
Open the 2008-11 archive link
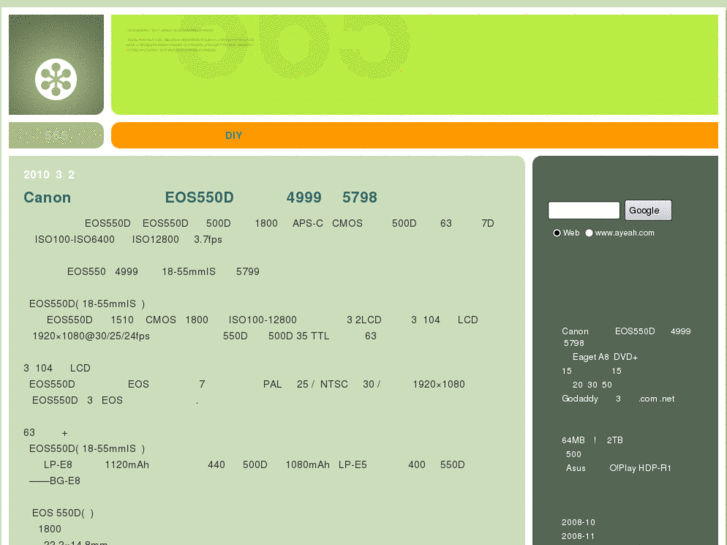click(578, 536)
